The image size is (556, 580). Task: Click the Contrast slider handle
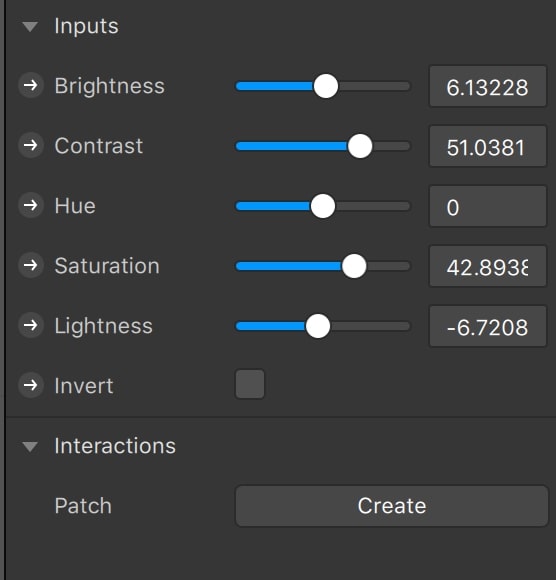click(x=360, y=146)
